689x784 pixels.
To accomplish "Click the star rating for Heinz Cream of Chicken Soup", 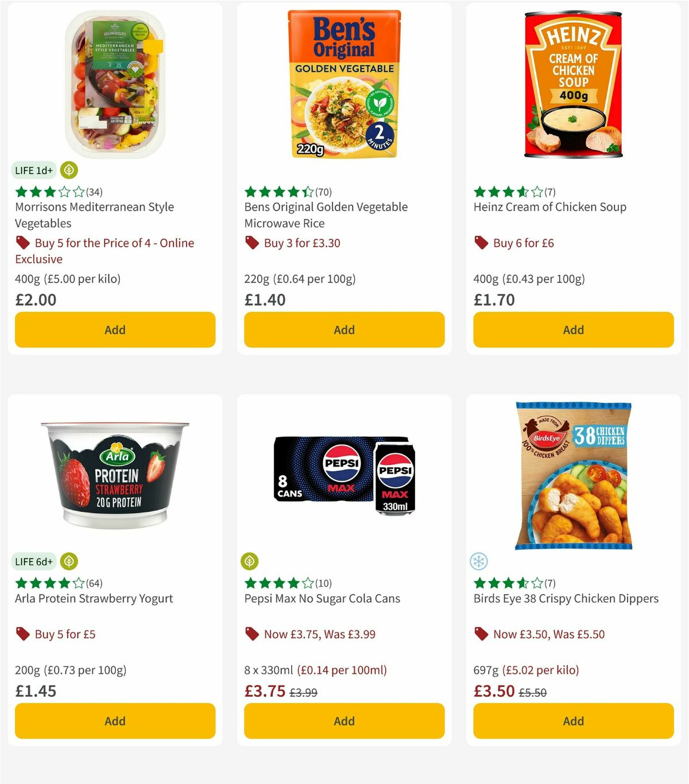I will [x=505, y=192].
